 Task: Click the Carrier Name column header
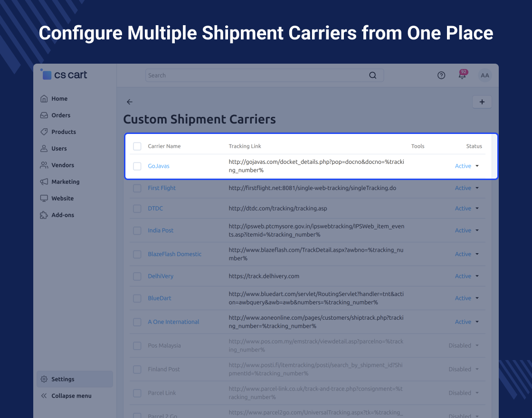coord(164,146)
